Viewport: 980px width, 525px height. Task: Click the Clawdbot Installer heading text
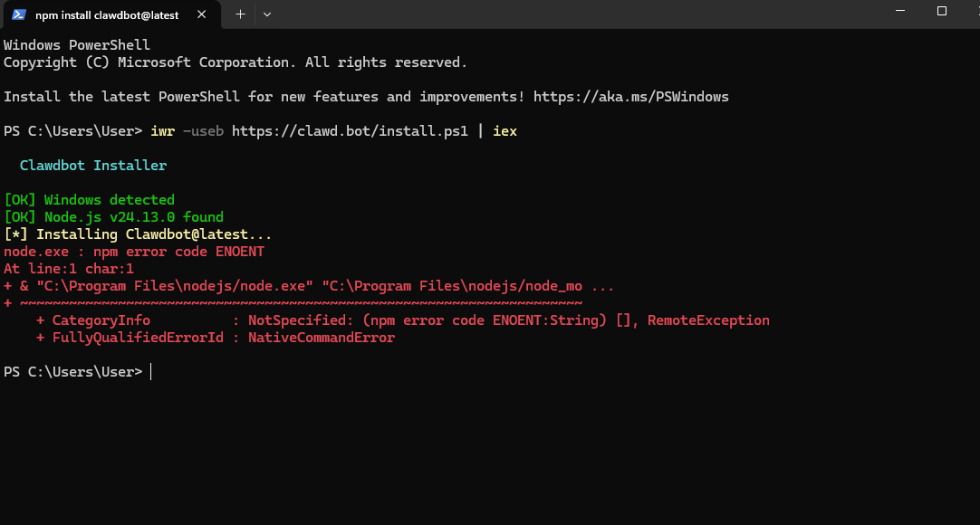tap(93, 166)
